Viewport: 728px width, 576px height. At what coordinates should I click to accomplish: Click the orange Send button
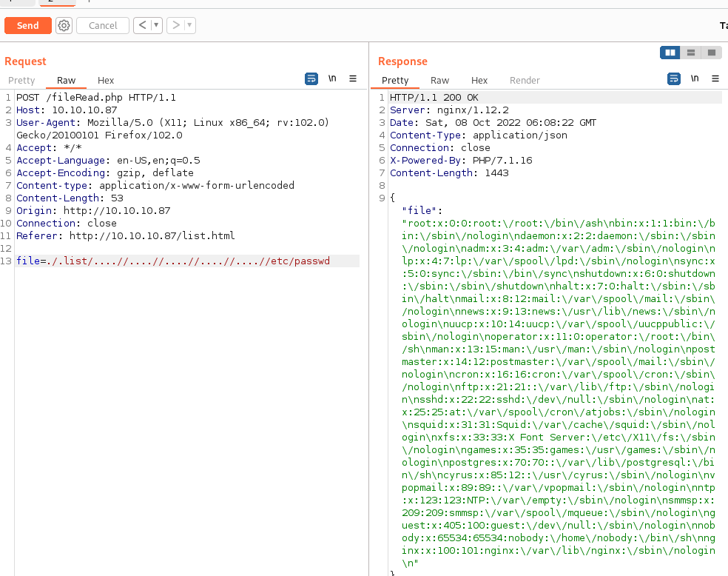click(x=28, y=26)
